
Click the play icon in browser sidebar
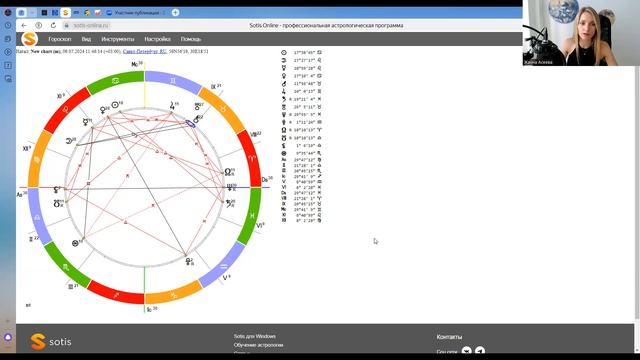[8, 52]
